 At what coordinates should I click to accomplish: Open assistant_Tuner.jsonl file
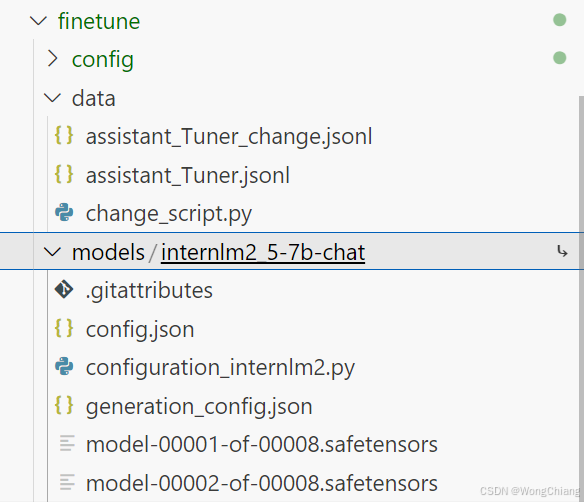click(188, 175)
